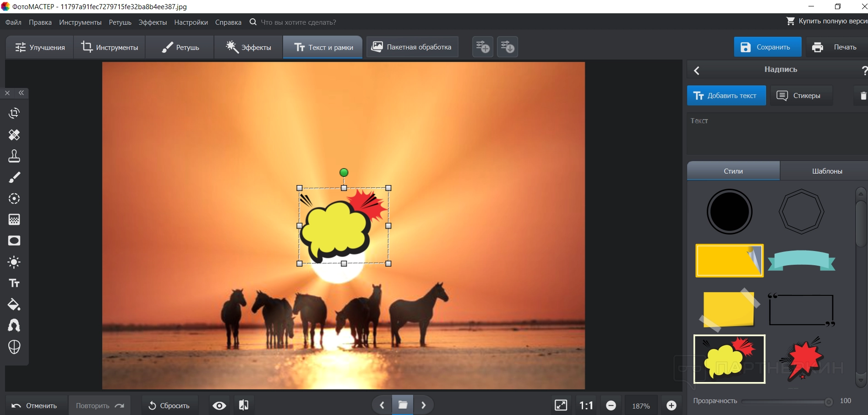Select the globe-shaped tool at sidebar bottom

coord(14,347)
